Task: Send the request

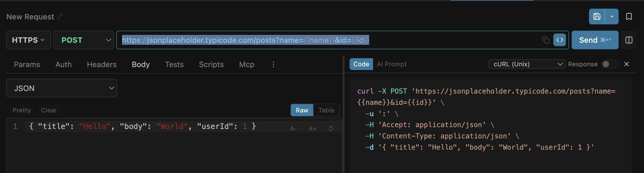Action: [595, 40]
